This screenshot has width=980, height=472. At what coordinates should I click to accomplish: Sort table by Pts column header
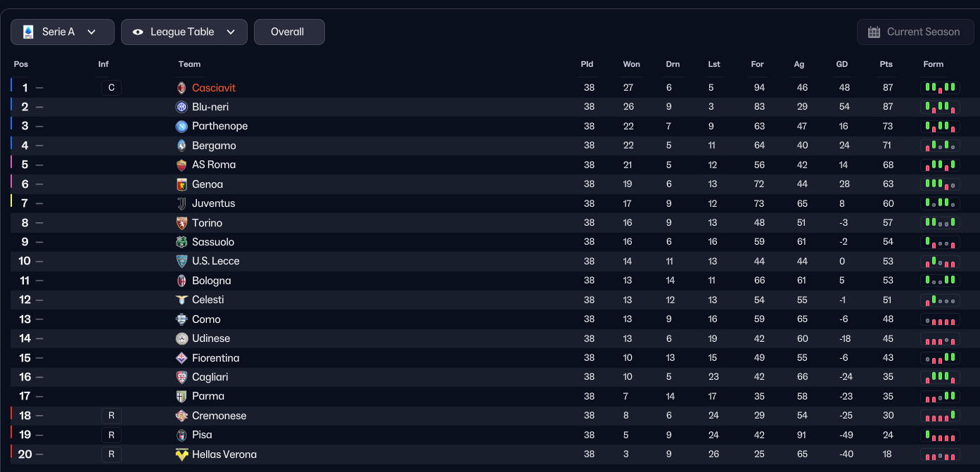(886, 64)
